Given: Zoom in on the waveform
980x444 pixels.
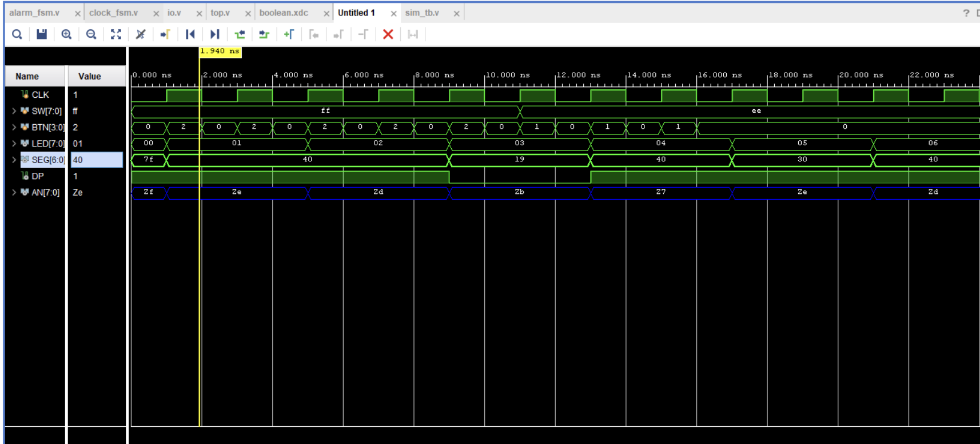Looking at the screenshot, I should (x=66, y=34).
